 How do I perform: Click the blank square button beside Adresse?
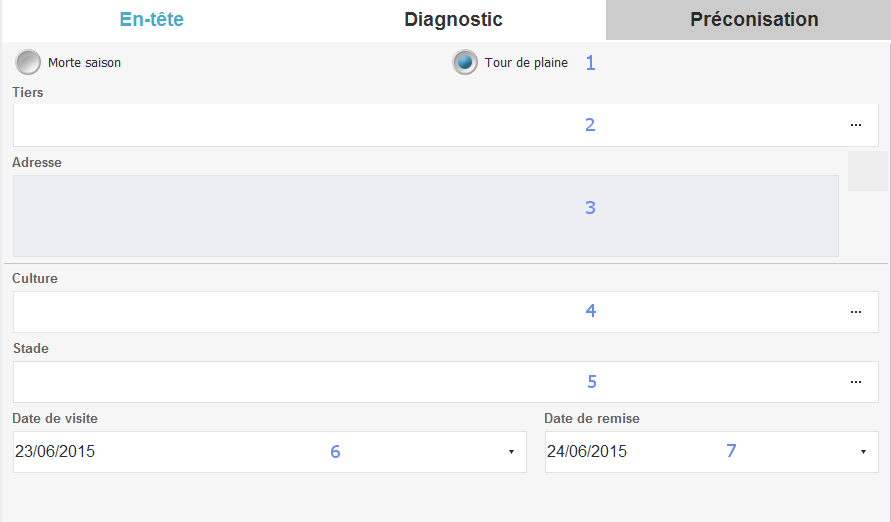pos(867,171)
